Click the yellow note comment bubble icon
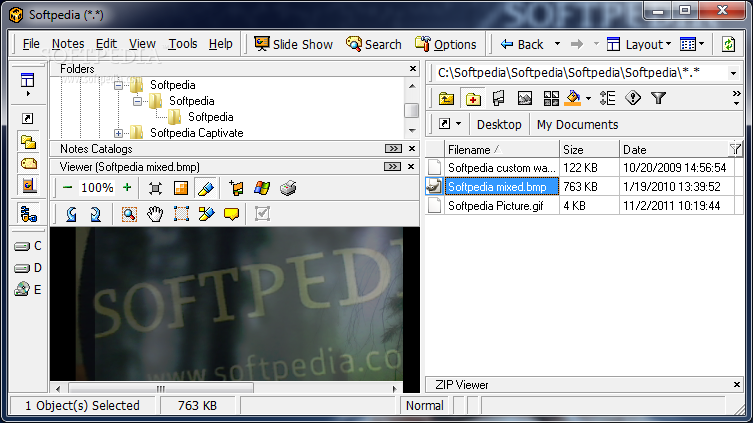 point(231,214)
